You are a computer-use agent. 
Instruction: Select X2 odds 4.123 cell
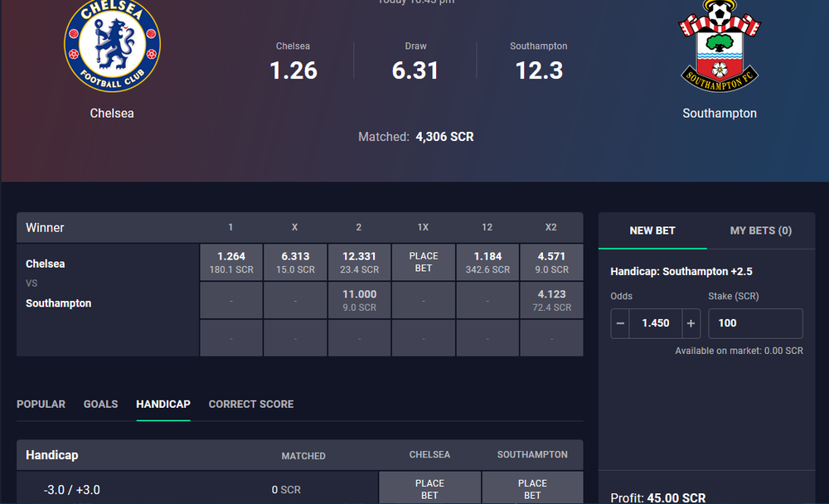pos(551,300)
